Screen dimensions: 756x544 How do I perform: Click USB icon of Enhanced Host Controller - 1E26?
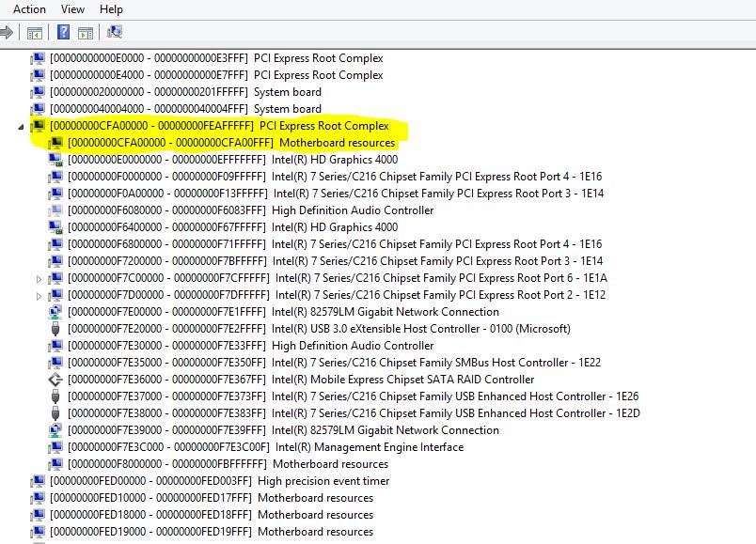(55, 396)
